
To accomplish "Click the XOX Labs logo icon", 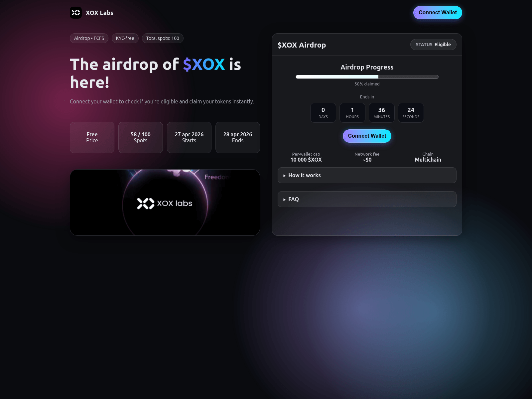I will (x=76, y=13).
